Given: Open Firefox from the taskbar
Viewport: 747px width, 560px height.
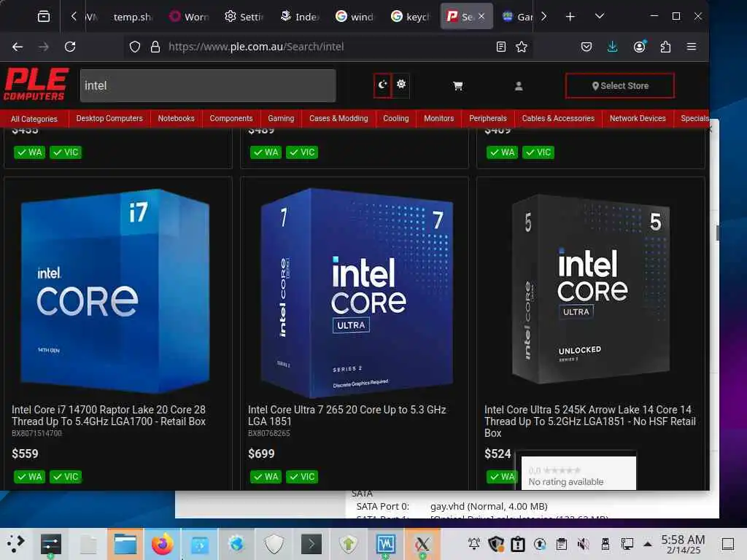Looking at the screenshot, I should [163, 544].
